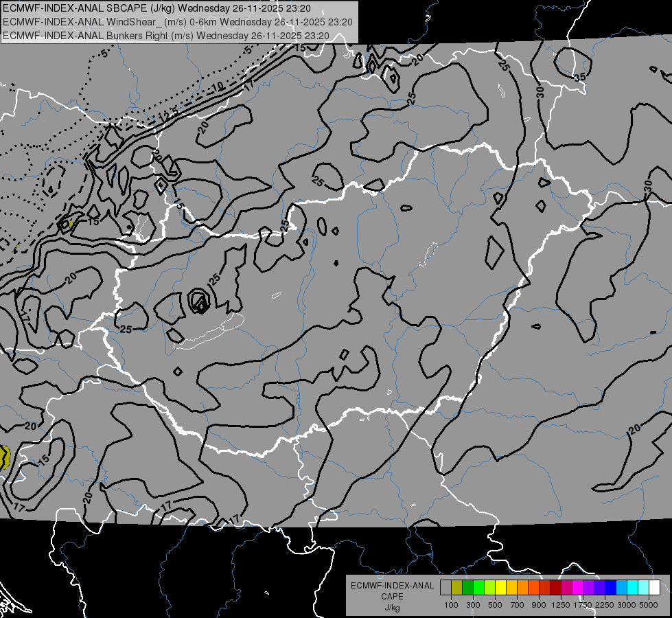Image resolution: width=672 pixels, height=618 pixels.
Task: Select the amber swatch before 700
Action: click(x=511, y=587)
